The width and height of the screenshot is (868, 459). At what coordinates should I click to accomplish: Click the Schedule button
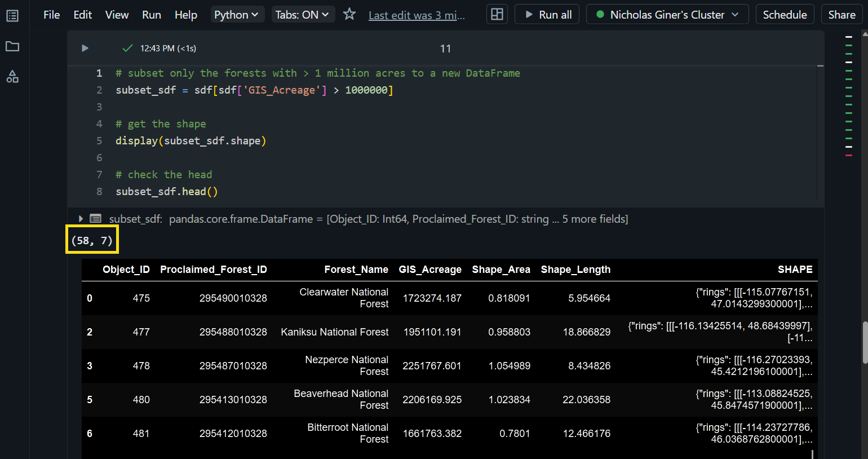click(x=785, y=15)
